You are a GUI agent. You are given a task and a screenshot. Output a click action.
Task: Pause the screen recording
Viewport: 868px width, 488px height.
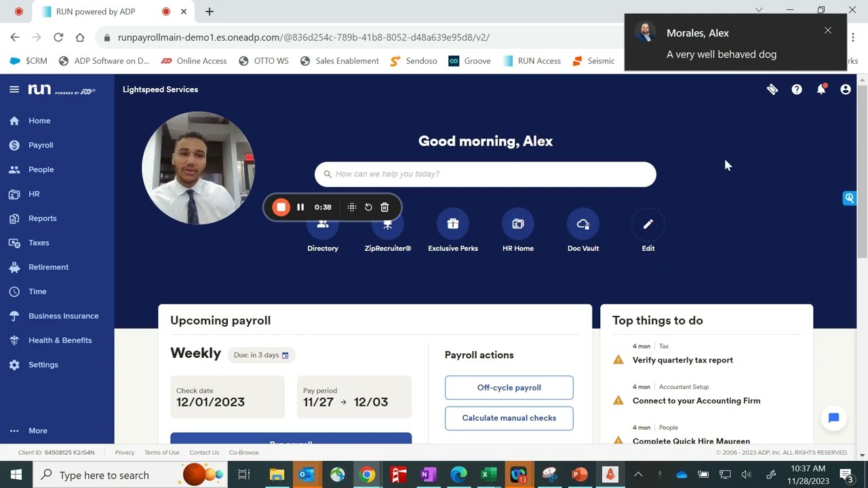tap(300, 207)
